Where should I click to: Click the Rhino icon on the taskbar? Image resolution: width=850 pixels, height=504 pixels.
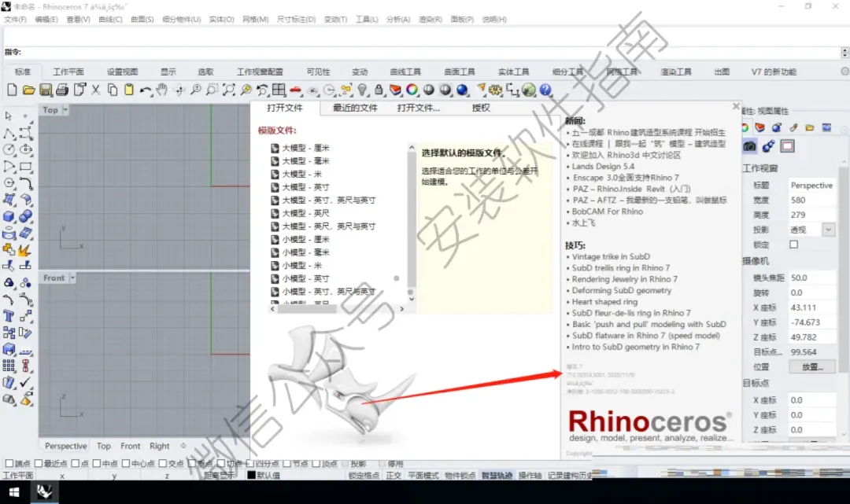[x=44, y=492]
